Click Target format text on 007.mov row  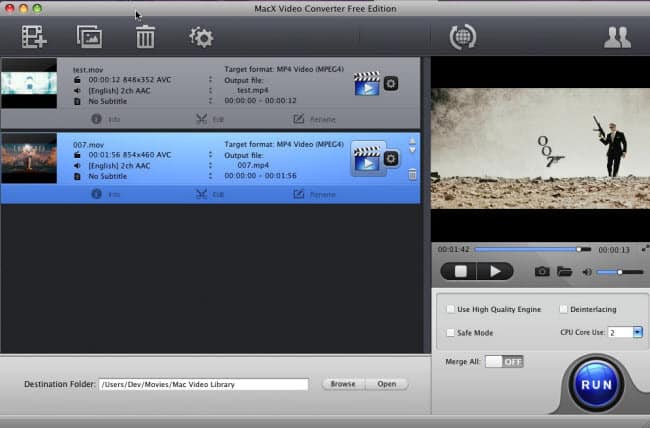coord(284,144)
